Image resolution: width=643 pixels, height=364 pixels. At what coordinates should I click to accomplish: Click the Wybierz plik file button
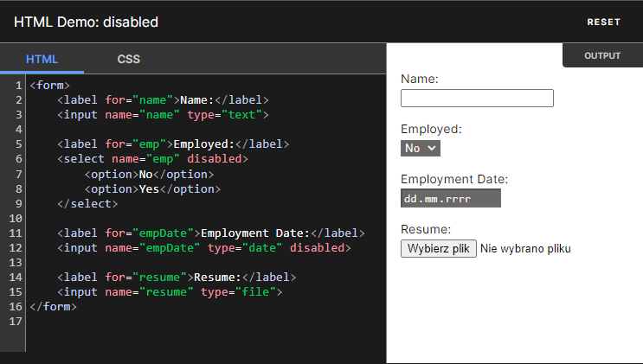pos(439,248)
